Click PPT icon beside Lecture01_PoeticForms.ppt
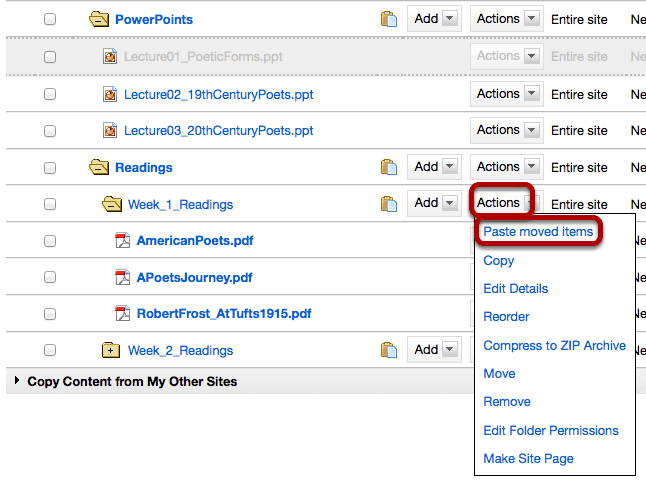 tap(110, 56)
